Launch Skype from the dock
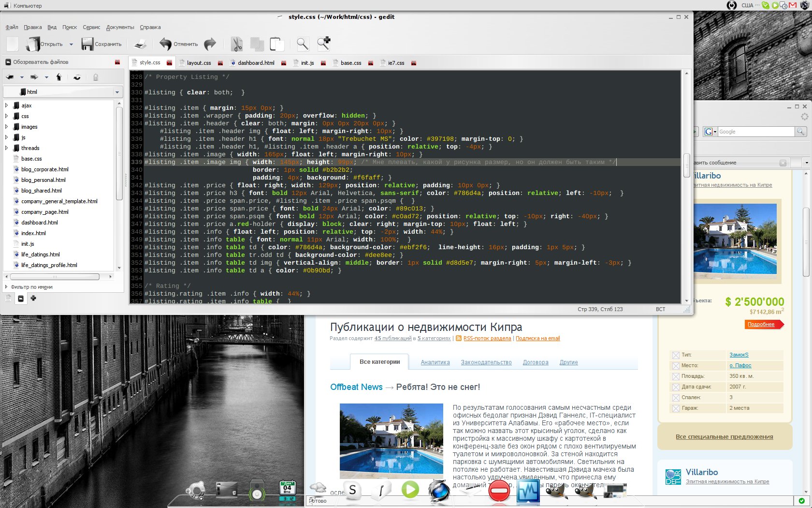 352,490
